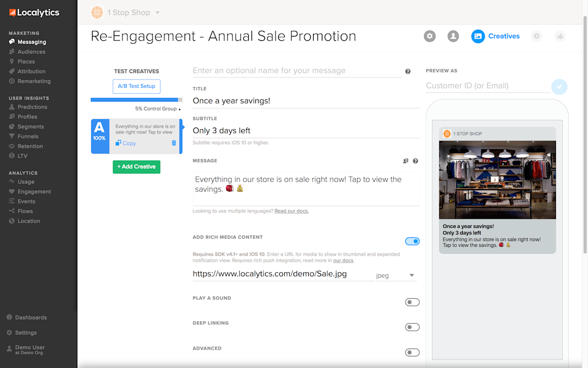Click the Title input field
Image resolution: width=588 pixels, height=368 pixels.
[x=306, y=101]
